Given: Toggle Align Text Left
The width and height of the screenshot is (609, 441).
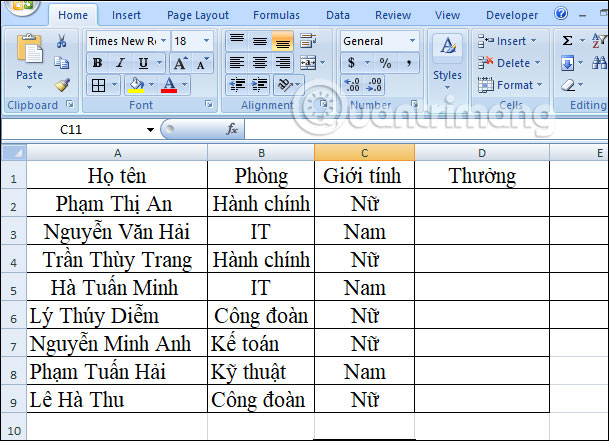Looking at the screenshot, I should (237, 63).
